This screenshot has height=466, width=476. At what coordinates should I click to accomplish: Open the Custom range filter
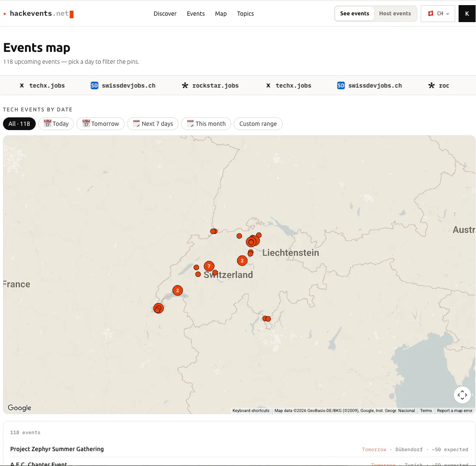(258, 124)
